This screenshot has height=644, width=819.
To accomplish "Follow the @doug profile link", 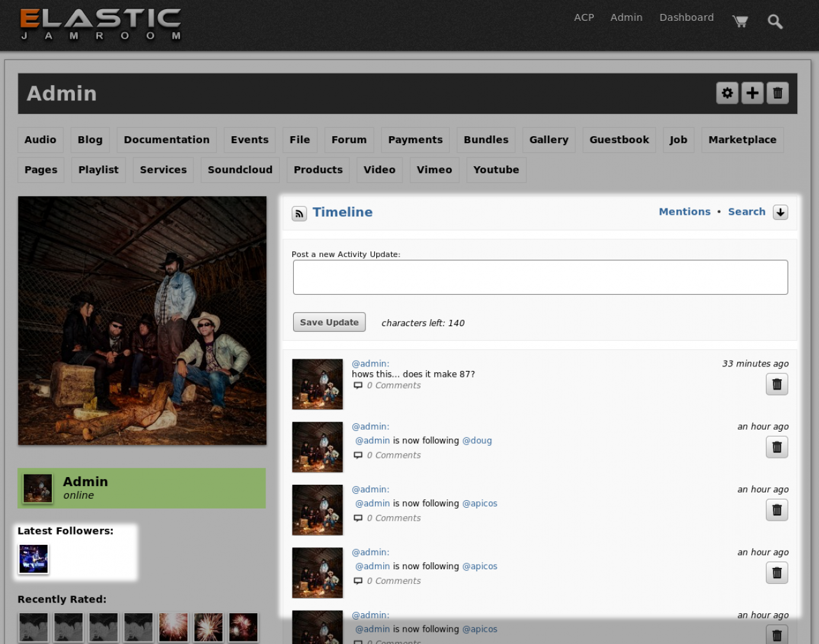I will point(477,441).
